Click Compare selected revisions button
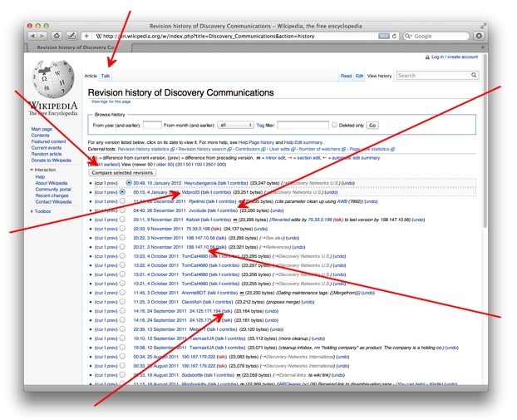The height and width of the screenshot is (420, 517). (122, 172)
